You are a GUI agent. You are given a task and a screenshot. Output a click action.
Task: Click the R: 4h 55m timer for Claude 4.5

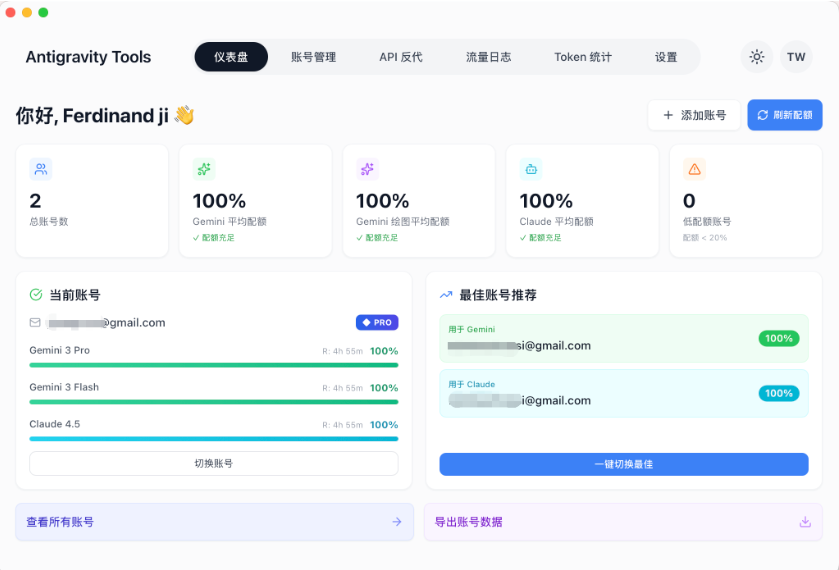pyautogui.click(x=342, y=425)
